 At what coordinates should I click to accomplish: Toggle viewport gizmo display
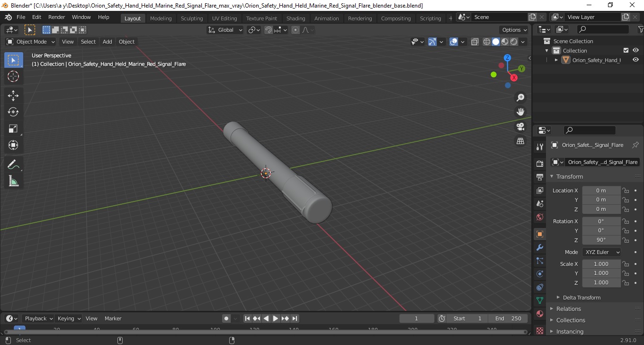click(x=432, y=42)
